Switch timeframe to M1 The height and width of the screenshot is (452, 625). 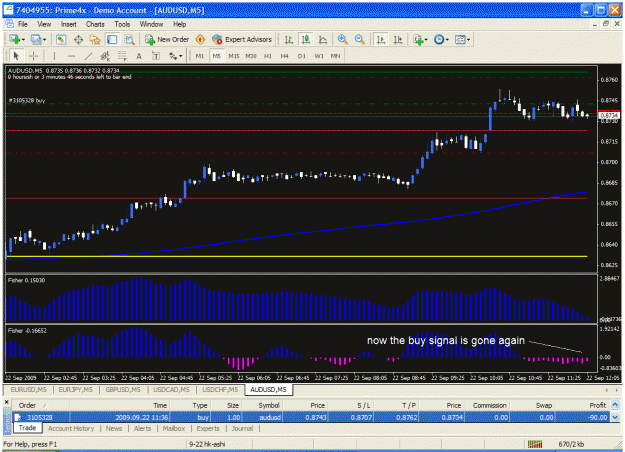(x=200, y=56)
